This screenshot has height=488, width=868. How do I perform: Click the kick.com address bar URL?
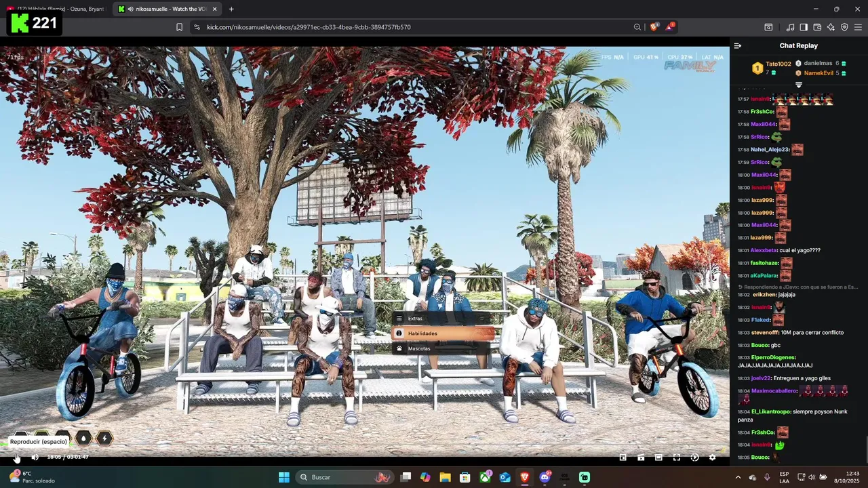309,27
